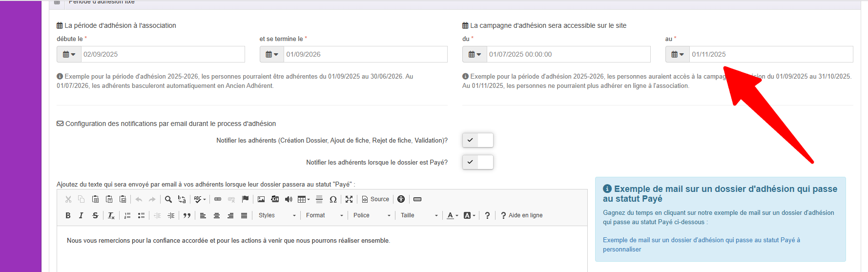Screen dimensions: 868x272
Task: Insert a special character (Omega icon)
Action: (333, 199)
